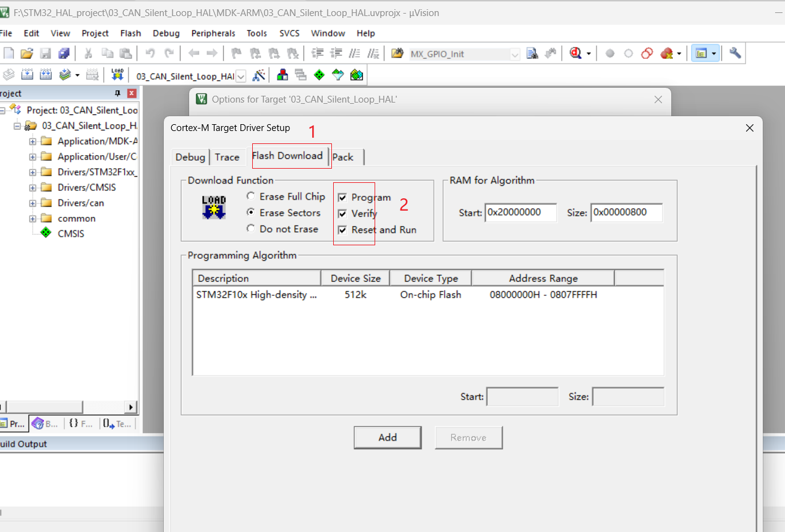Click the RAM Size field 0x00000800
The width and height of the screenshot is (785, 532).
(627, 213)
